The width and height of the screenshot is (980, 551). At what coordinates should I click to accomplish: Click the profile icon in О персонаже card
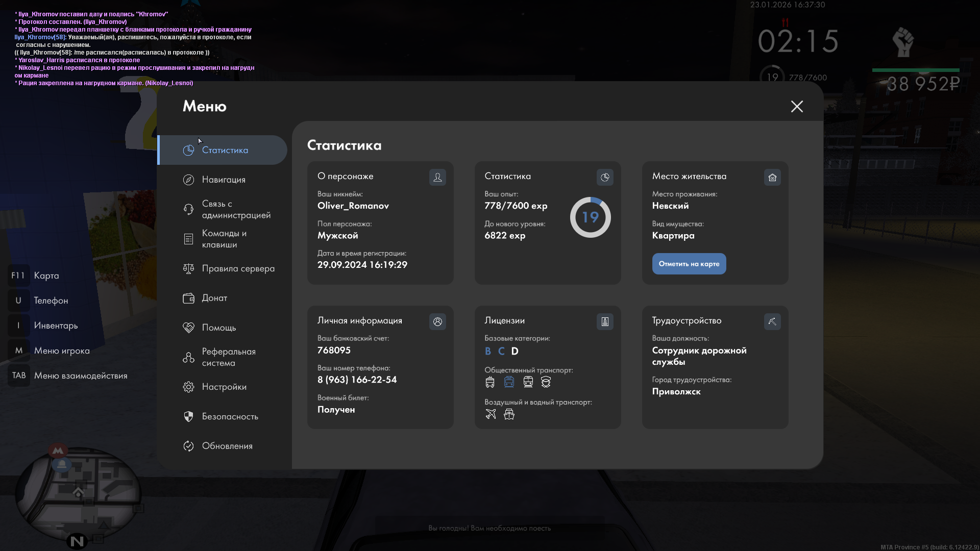point(437,177)
